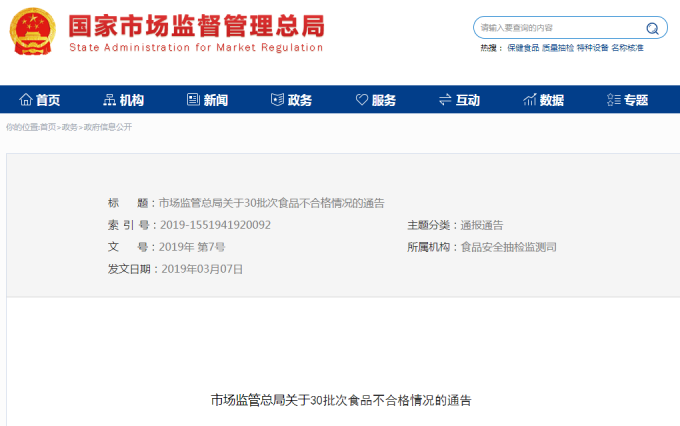Viewport: 680px width, 426px height.
Task: Click the newspaper icon beside 新闻
Action: click(193, 100)
